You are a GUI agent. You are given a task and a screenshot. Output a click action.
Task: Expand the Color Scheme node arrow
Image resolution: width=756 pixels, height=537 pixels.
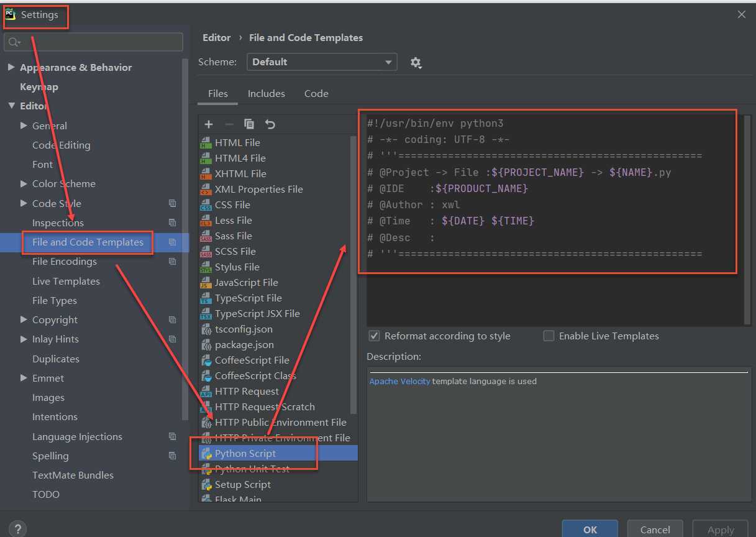click(x=24, y=183)
